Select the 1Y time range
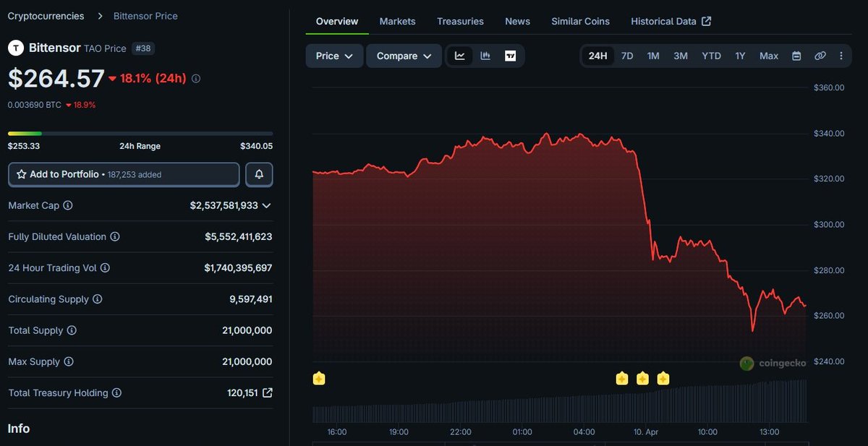The image size is (868, 446). 740,56
